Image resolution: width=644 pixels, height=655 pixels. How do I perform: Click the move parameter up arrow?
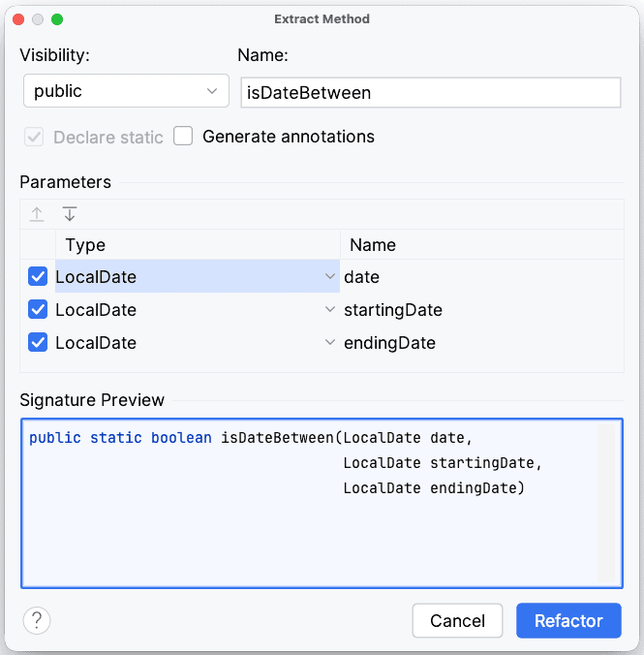coord(37,214)
